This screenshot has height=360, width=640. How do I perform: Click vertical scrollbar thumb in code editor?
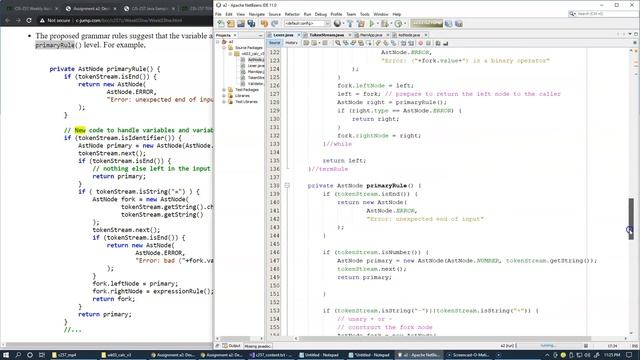coord(631,219)
